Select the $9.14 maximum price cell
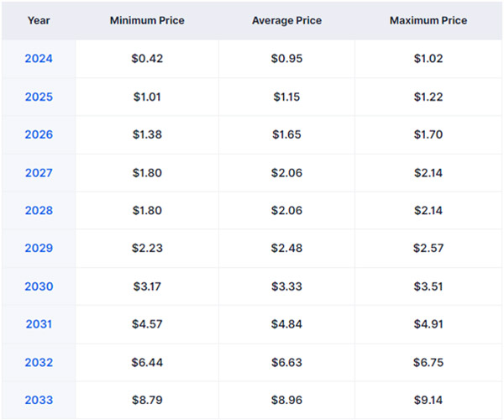504x420 pixels. click(428, 400)
